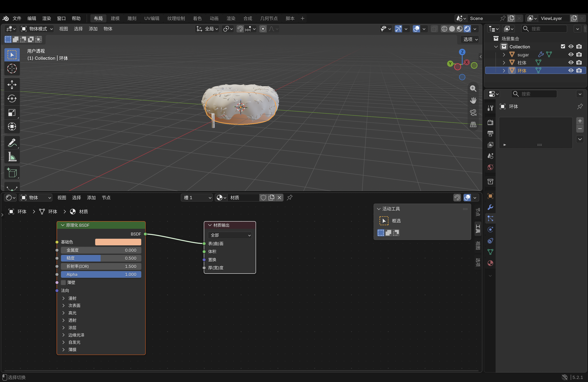Hide the 环体 object in viewport
Image resolution: width=588 pixels, height=382 pixels.
(x=571, y=71)
